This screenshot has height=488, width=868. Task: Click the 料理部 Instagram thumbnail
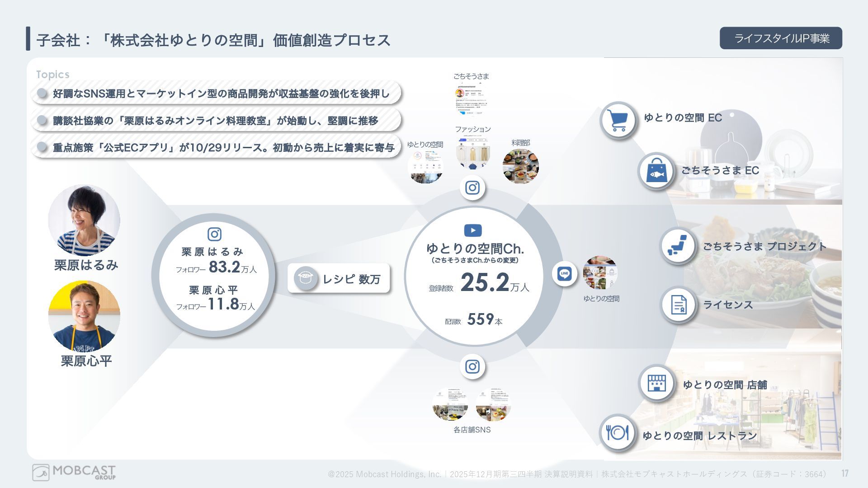tap(520, 166)
